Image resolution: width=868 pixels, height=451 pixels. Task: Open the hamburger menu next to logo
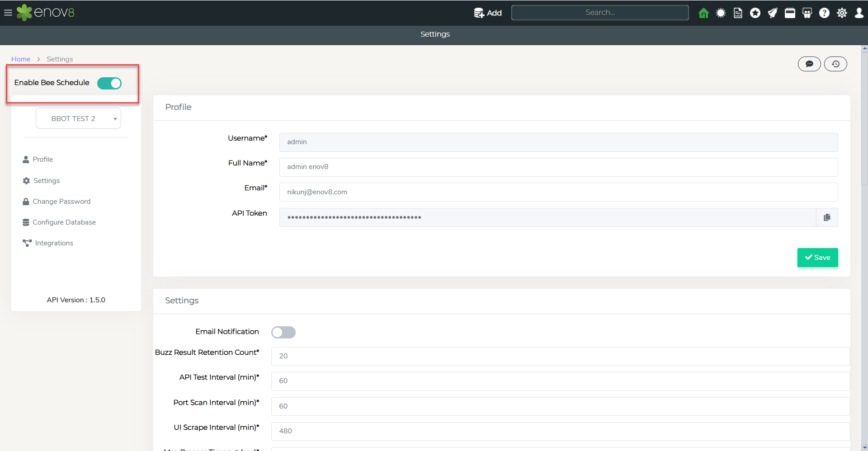coord(8,13)
